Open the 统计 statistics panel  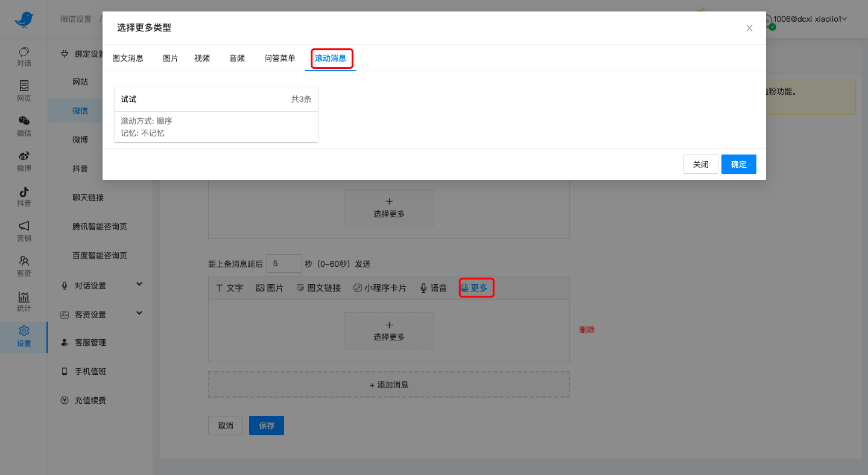(x=24, y=301)
